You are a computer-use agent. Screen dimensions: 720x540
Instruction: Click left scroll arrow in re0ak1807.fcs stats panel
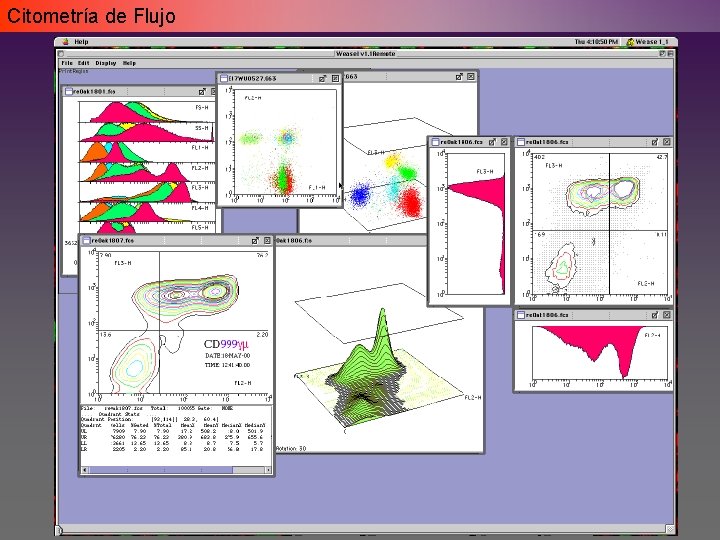84,470
